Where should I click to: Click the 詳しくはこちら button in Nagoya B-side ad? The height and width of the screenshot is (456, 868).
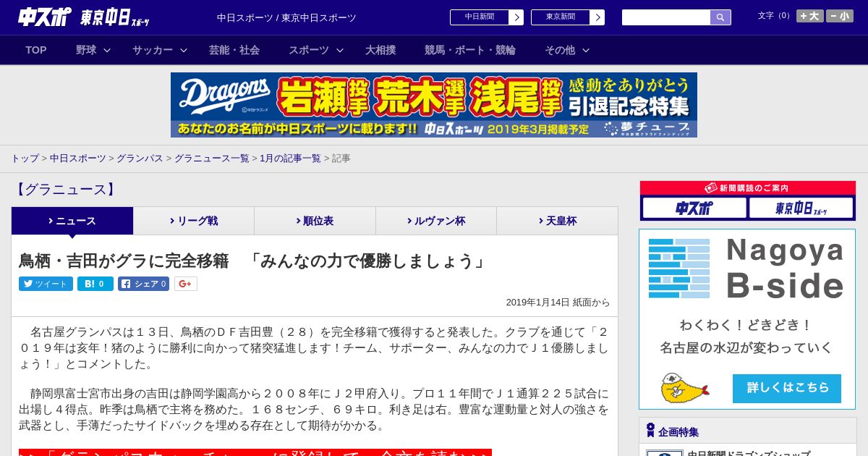coord(787,388)
